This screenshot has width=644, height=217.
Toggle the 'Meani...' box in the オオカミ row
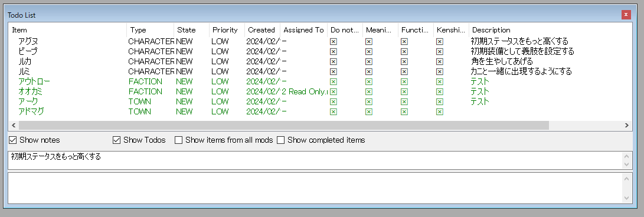click(369, 91)
